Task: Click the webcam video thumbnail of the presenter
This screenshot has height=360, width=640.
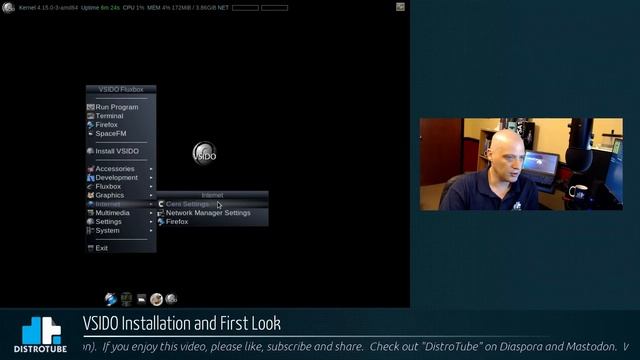Action: [x=521, y=164]
